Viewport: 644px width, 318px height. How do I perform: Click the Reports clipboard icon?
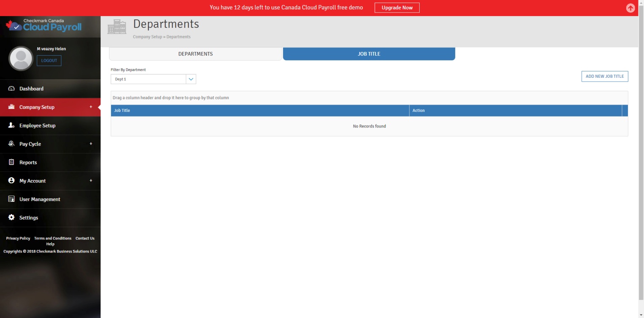pyautogui.click(x=11, y=162)
